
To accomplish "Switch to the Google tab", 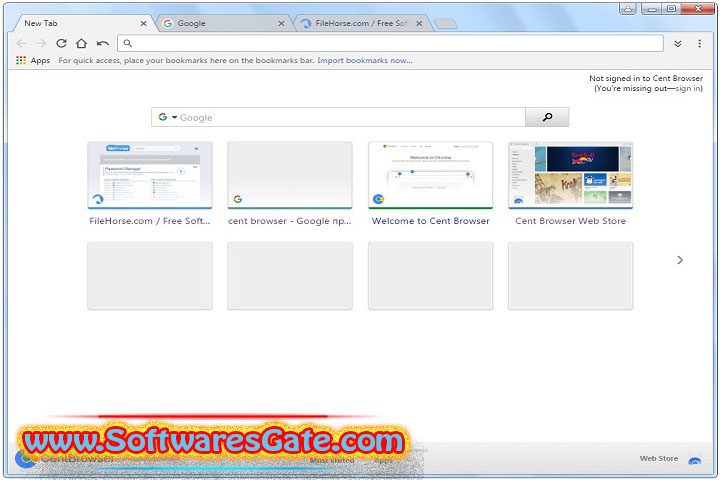I will 223,23.
